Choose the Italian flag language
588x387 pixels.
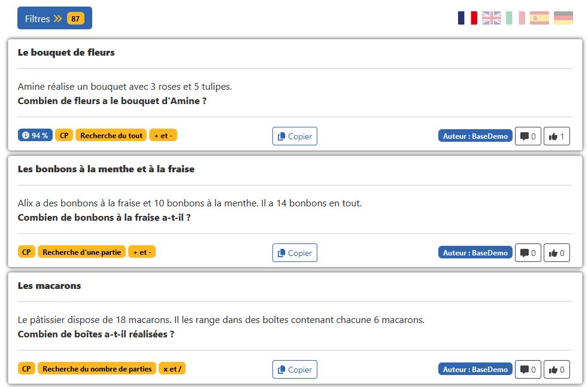[x=516, y=18]
